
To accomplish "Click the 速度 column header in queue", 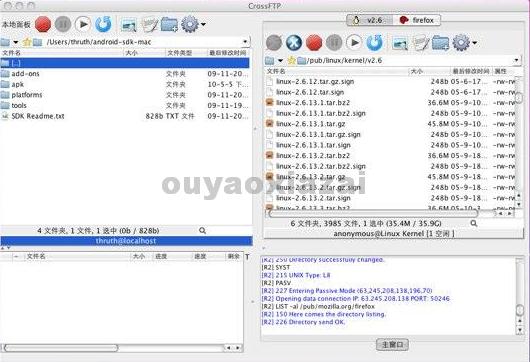I will (x=208, y=257).
